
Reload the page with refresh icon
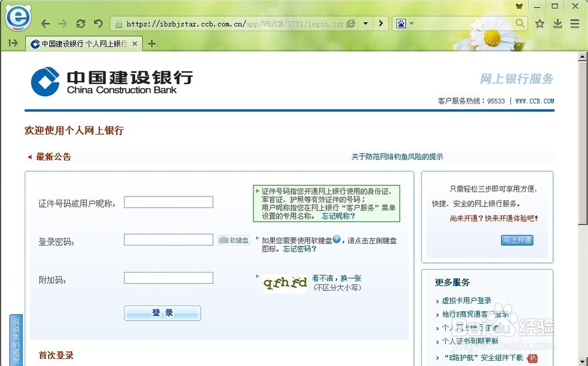[81, 24]
